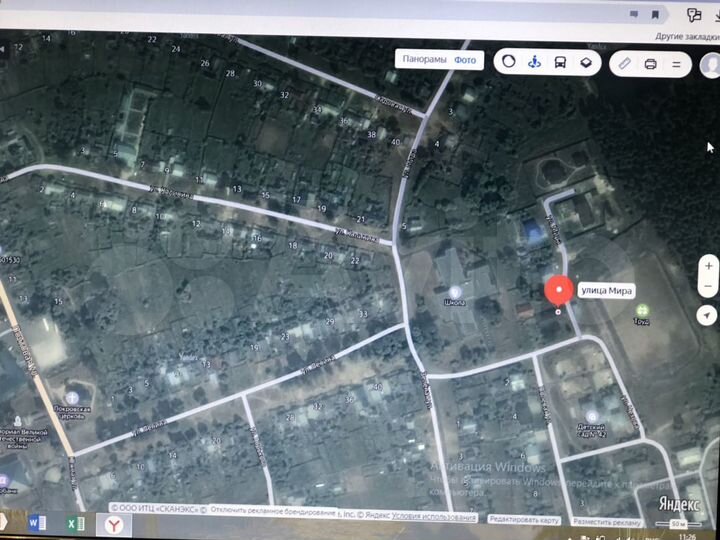Viewport: 720px width, 540px height.
Task: Click the red map pin marker
Action: click(559, 291)
